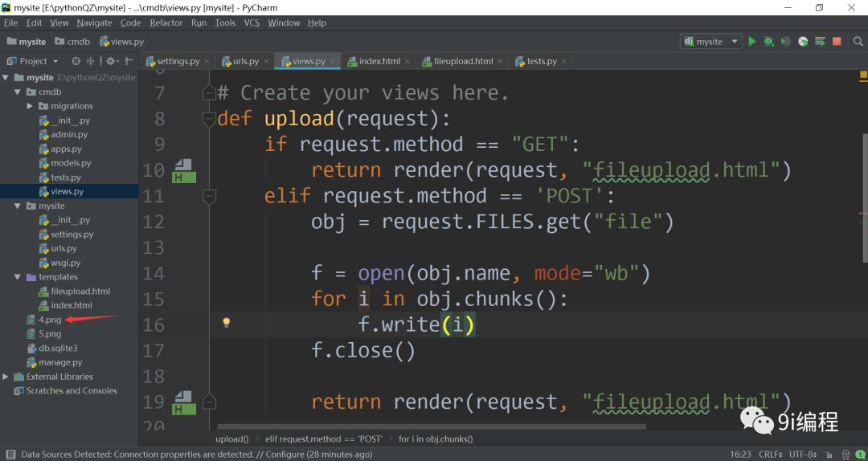Collapse all nodes in Project panel
The width and height of the screenshot is (868, 461).
click(90, 61)
